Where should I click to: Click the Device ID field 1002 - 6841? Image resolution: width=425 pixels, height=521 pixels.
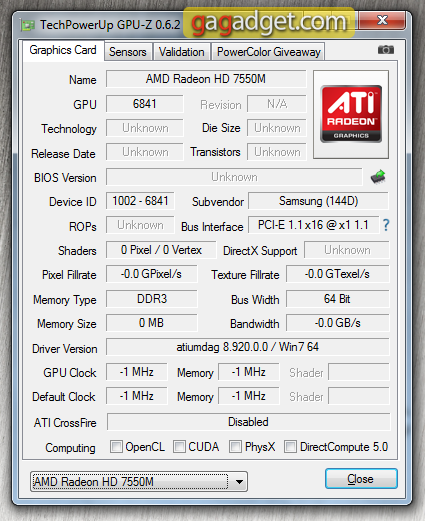pos(140,201)
